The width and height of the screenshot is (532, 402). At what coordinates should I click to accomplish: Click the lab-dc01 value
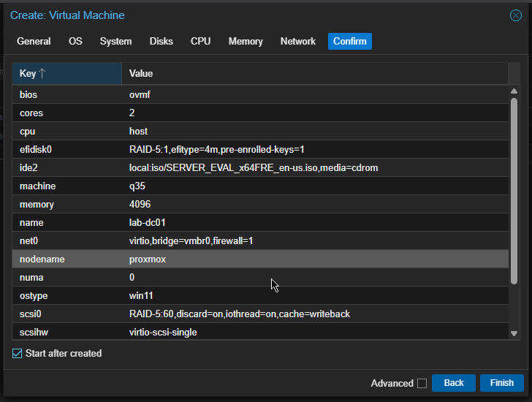(x=315, y=223)
